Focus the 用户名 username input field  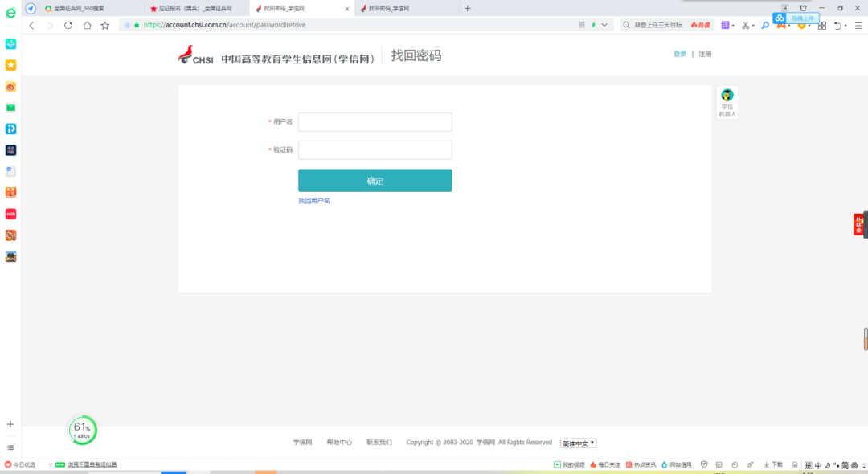pos(375,122)
